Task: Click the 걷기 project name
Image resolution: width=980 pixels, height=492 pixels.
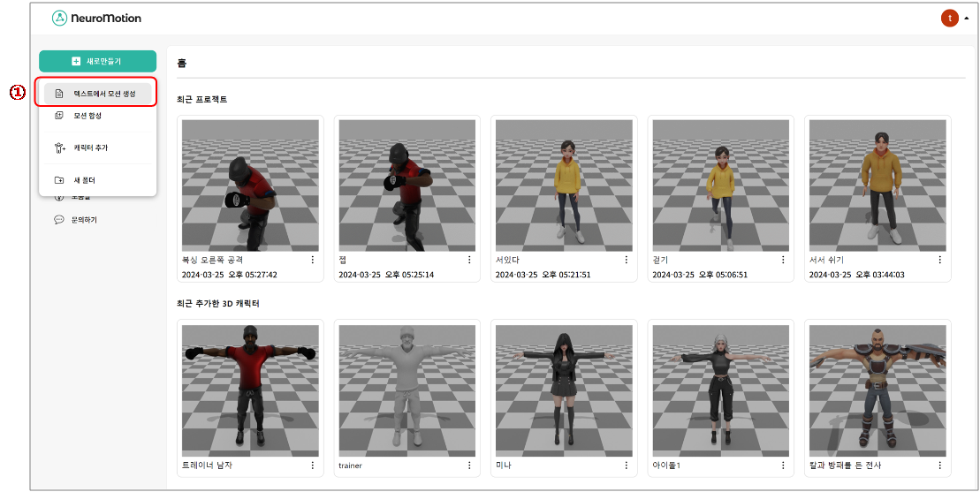Action: pyautogui.click(x=660, y=260)
